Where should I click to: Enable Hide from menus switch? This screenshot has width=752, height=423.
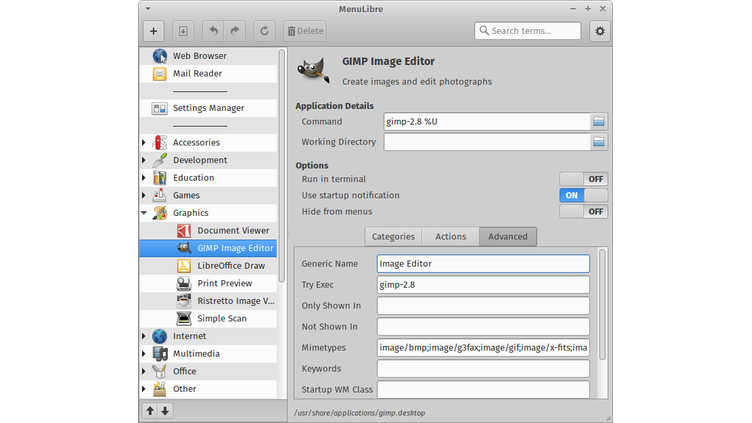[x=583, y=212]
